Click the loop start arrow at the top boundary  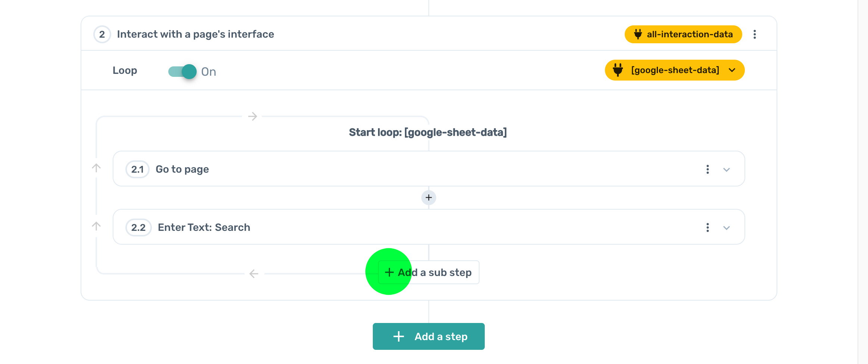tap(253, 116)
